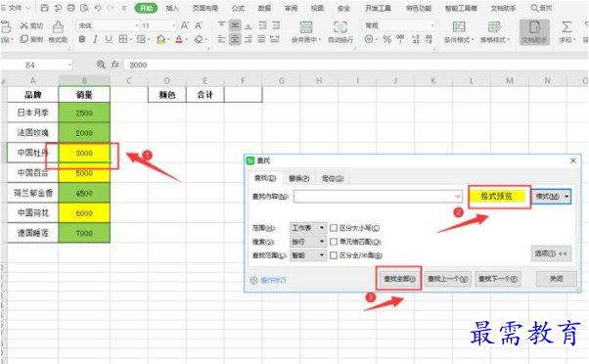This screenshot has width=589, height=364.
Task: Click the 关闭 (Close) button in dialog
Action: (557, 279)
